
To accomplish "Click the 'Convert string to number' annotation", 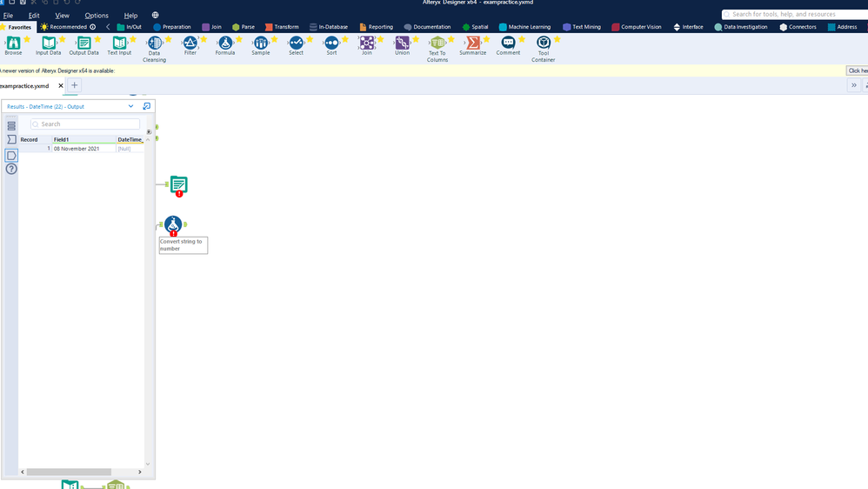I will point(184,245).
